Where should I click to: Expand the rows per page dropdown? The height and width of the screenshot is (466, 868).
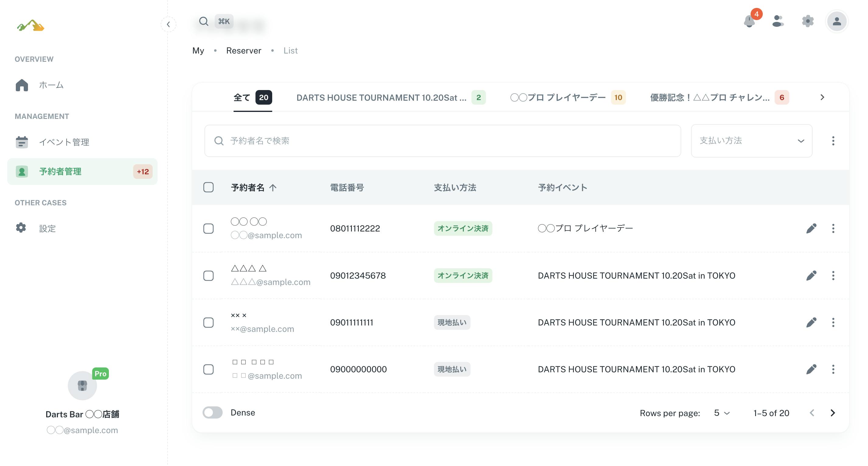pyautogui.click(x=722, y=413)
